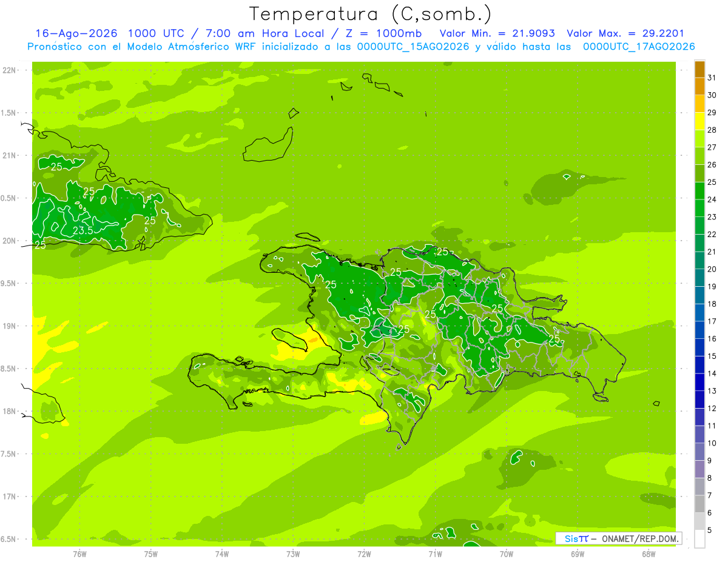Click the "Valor Max. = 29.2201" readout
Viewport: 728px width, 562px height.
pos(625,33)
